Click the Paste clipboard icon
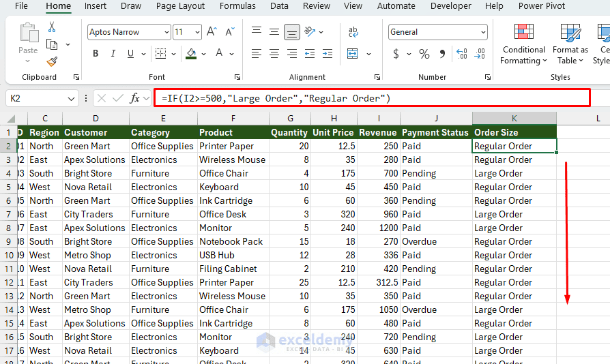Image resolution: width=610 pixels, height=364 pixels. pyautogui.click(x=29, y=33)
